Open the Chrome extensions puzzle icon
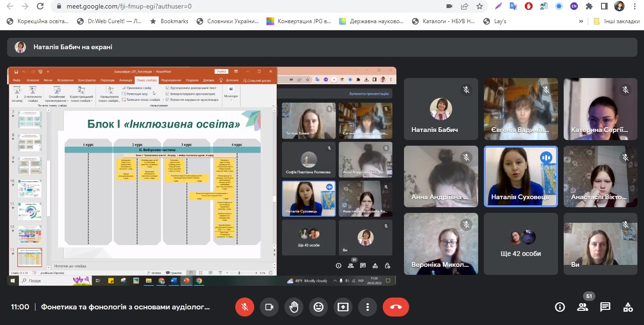This screenshot has height=325, width=644. (x=589, y=7)
